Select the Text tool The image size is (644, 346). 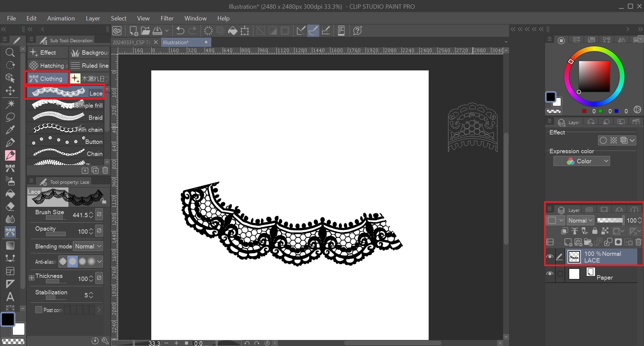(x=10, y=297)
